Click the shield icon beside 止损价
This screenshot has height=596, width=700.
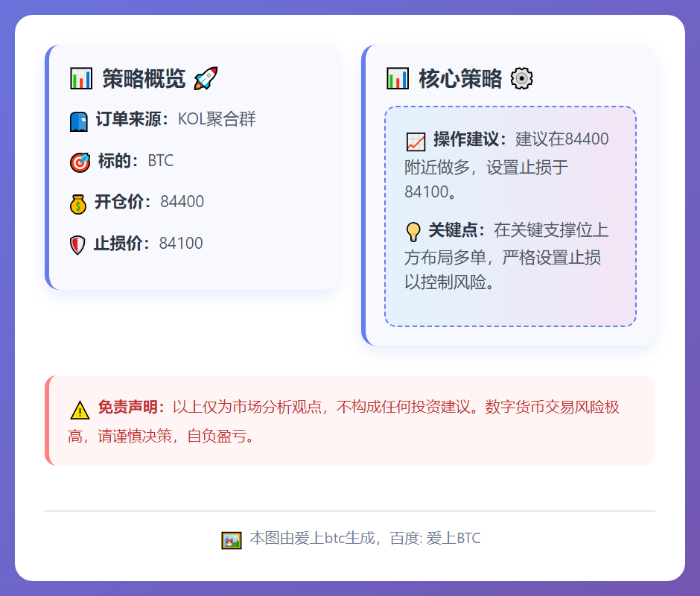pyautogui.click(x=77, y=245)
